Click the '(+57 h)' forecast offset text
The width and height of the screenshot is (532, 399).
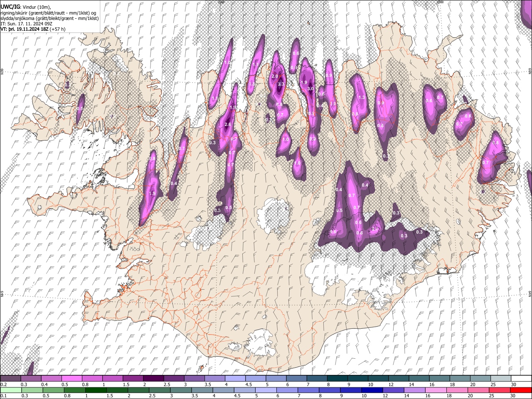pos(57,29)
